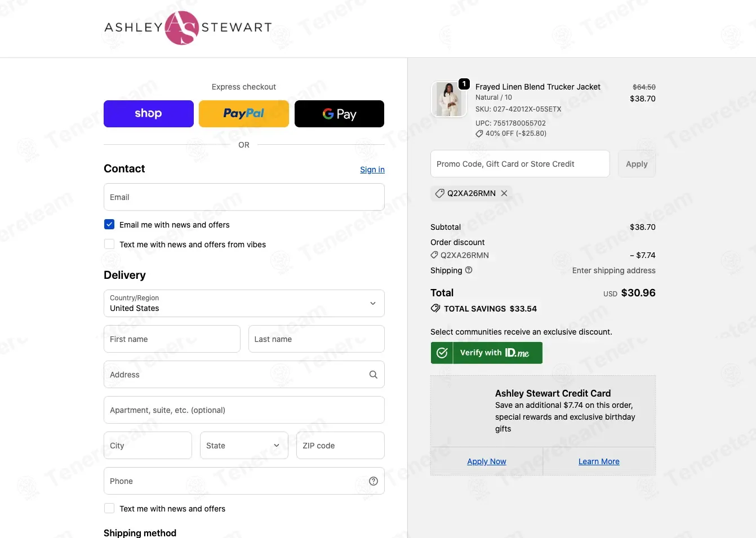Click the Promo Code or Gift Card field
Screen dimensions: 756x538
[520, 164]
